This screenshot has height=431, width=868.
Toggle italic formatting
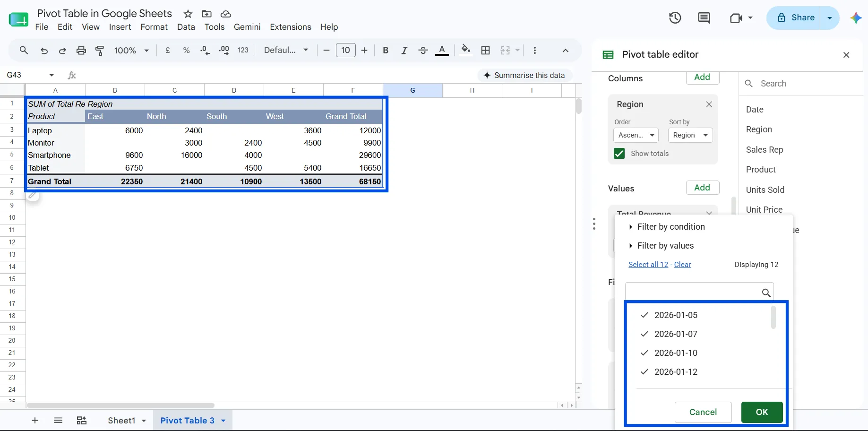click(404, 50)
